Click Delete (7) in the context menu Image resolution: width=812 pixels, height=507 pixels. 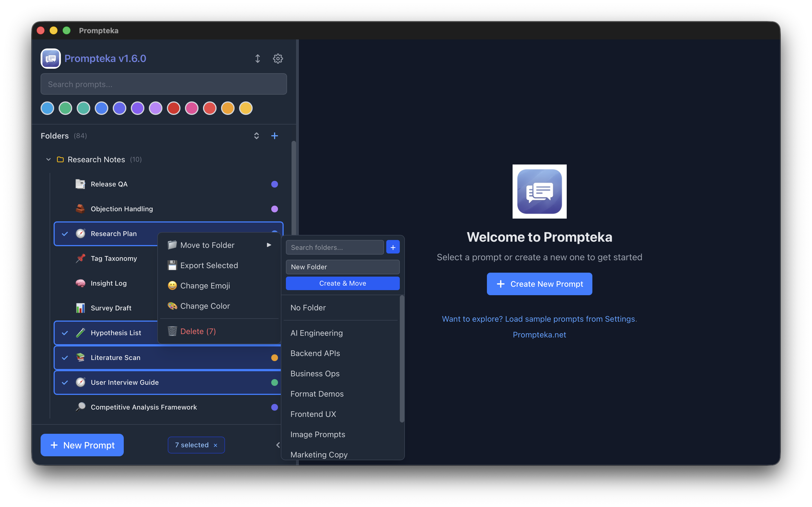pyautogui.click(x=198, y=331)
